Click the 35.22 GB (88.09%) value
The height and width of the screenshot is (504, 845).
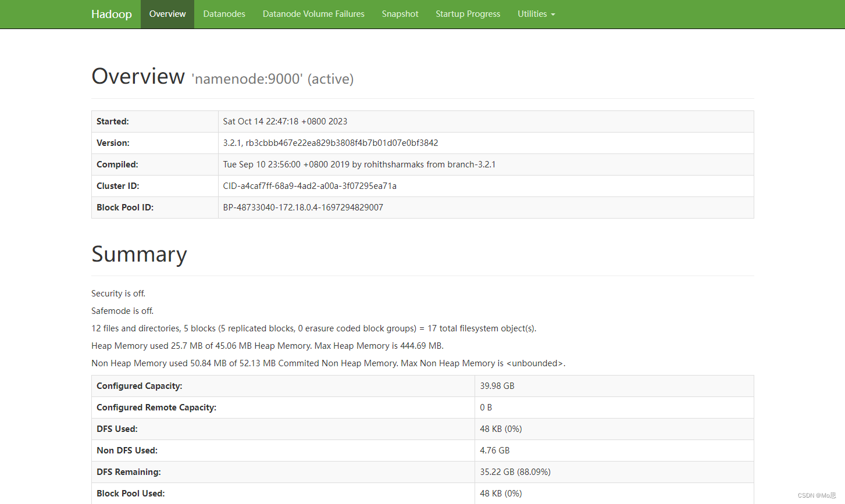coord(515,472)
